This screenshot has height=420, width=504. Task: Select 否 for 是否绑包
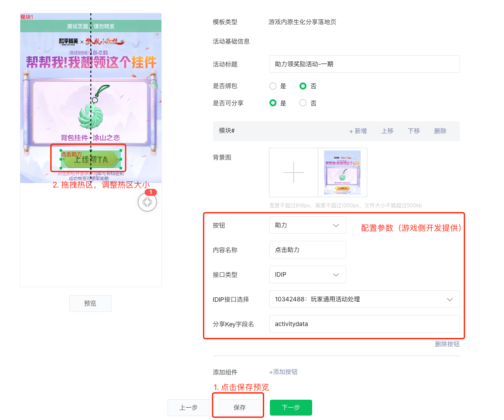(x=303, y=86)
